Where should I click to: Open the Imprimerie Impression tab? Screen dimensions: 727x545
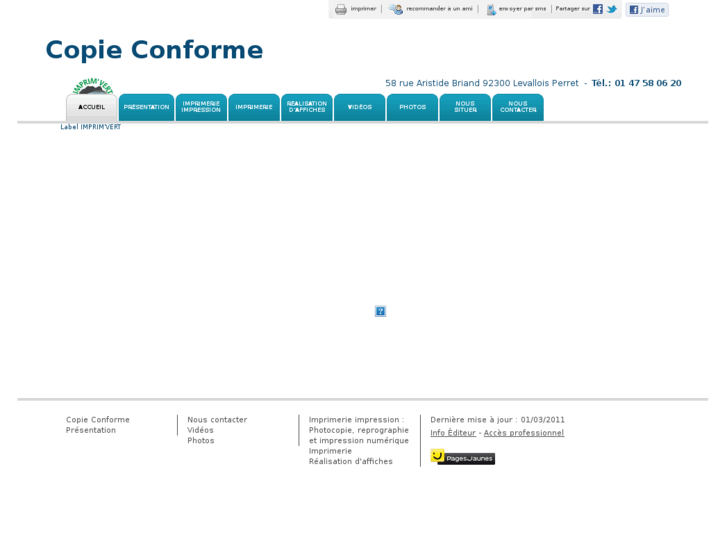201,107
